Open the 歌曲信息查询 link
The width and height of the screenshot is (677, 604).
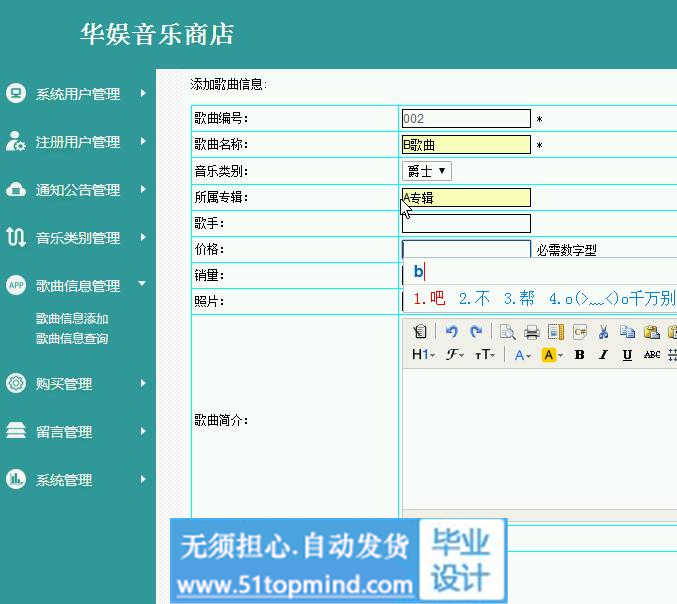tap(72, 338)
